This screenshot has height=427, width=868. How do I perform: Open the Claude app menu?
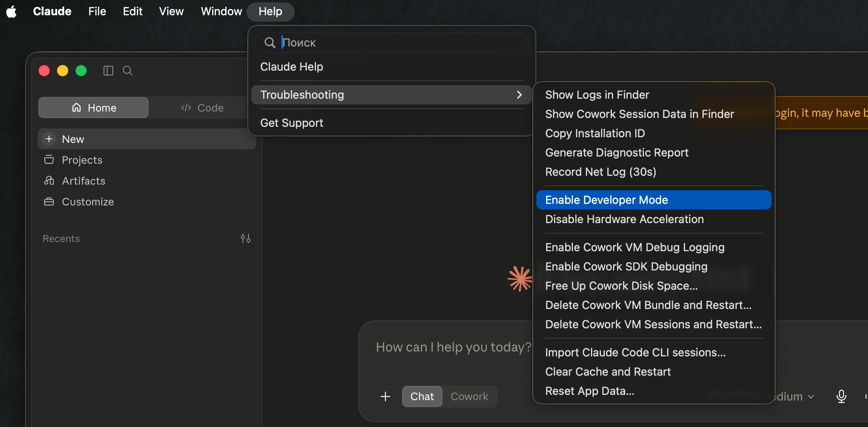tap(52, 11)
